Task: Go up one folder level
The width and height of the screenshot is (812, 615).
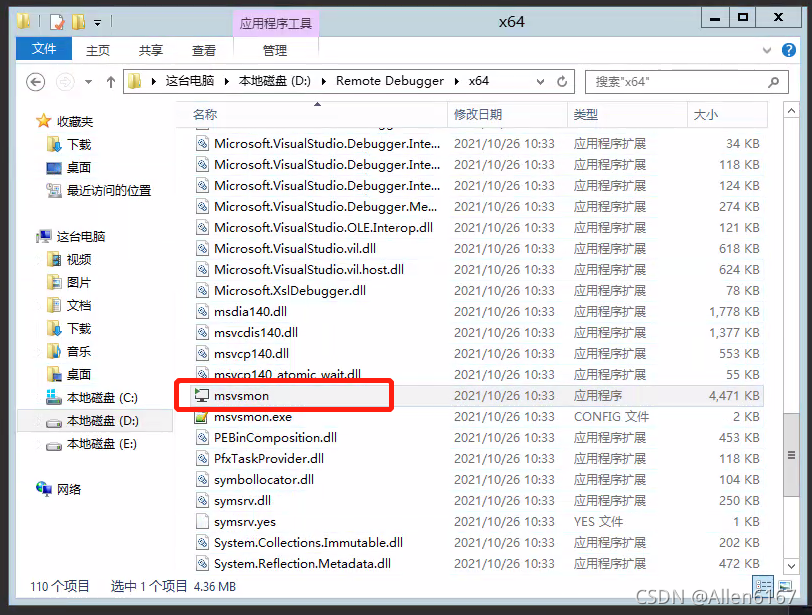Action: coord(110,82)
